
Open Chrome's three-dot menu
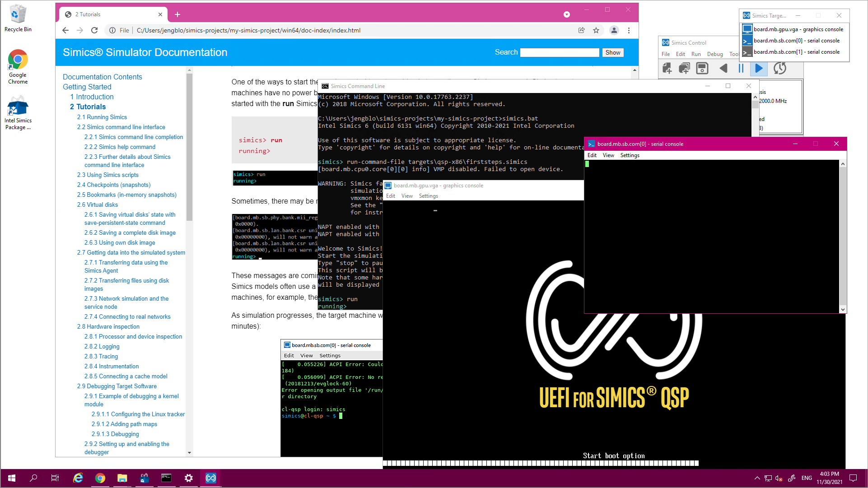click(629, 30)
